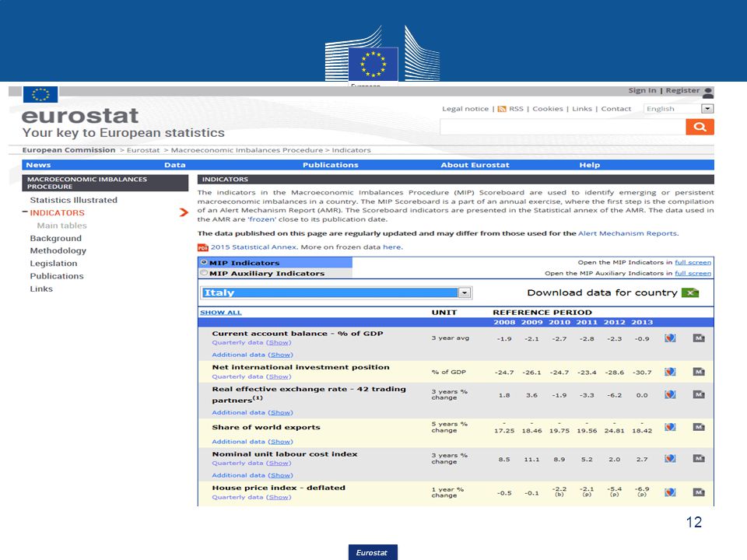This screenshot has width=747, height=560.
Task: Open the Data menu
Action: pos(175,165)
